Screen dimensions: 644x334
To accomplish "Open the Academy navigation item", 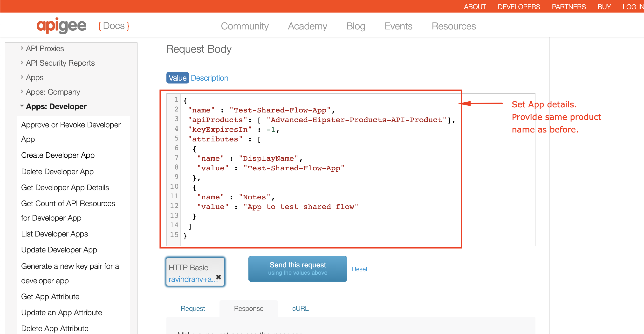I will (x=307, y=26).
